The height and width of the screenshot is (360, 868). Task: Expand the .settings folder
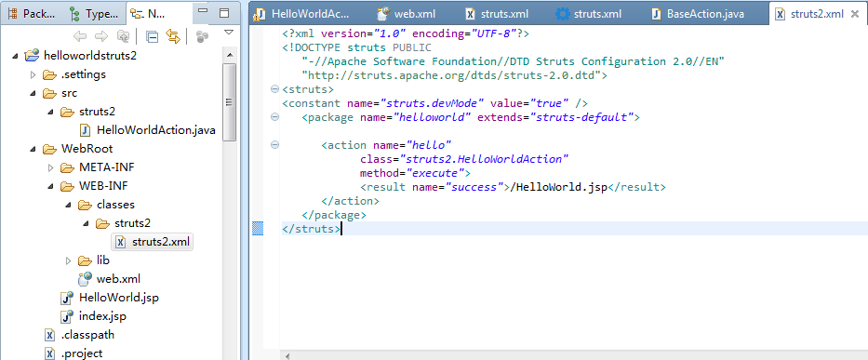33,74
